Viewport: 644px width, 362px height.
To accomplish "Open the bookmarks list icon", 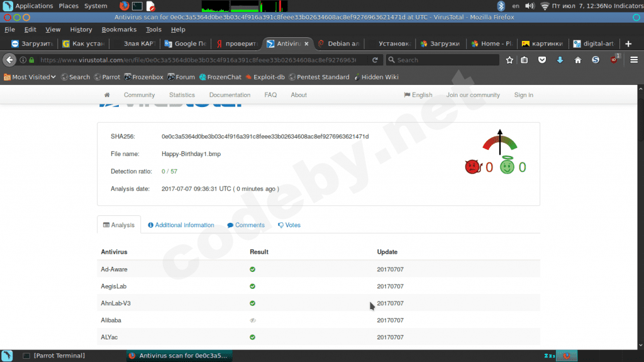I will pyautogui.click(x=525, y=60).
